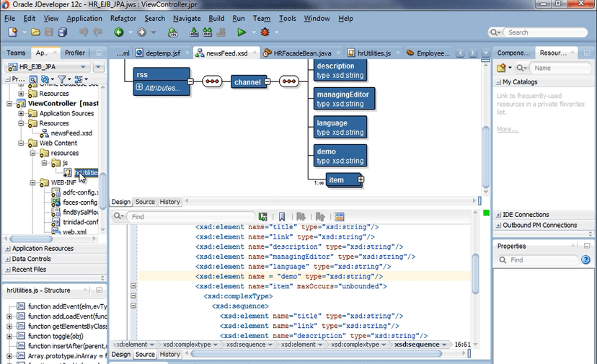Screen dimensions: 597x364
Task: Expand the item element node in diagram
Action: coord(361,179)
